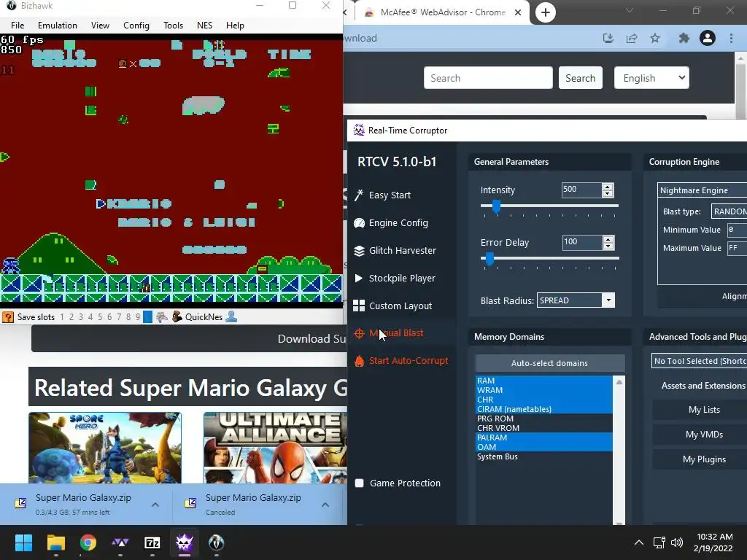Open Engine Config section in RTCV

pos(391,223)
